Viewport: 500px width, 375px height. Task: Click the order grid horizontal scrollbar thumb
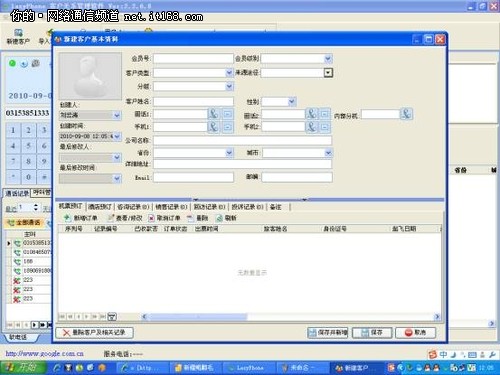pos(198,316)
